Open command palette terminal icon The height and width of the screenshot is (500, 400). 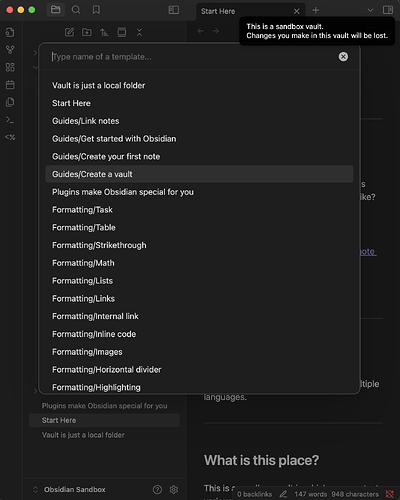[10, 120]
